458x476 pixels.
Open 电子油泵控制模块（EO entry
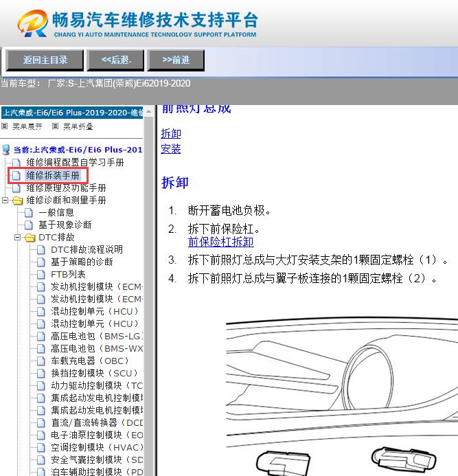tap(97, 435)
